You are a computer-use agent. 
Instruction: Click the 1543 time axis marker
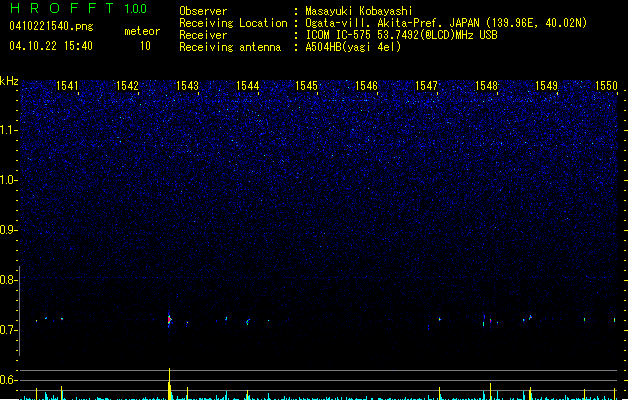[x=187, y=86]
